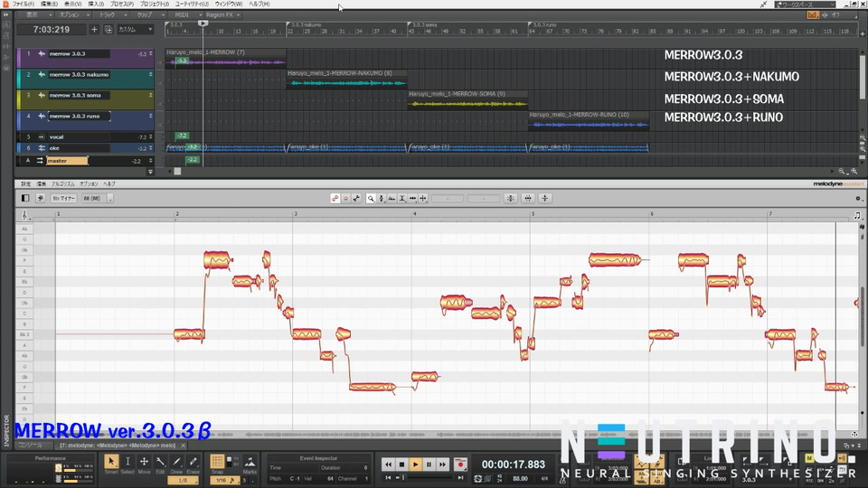Screen dimensions: 868x488
Task: Select the Smart tool
Action: [111, 463]
